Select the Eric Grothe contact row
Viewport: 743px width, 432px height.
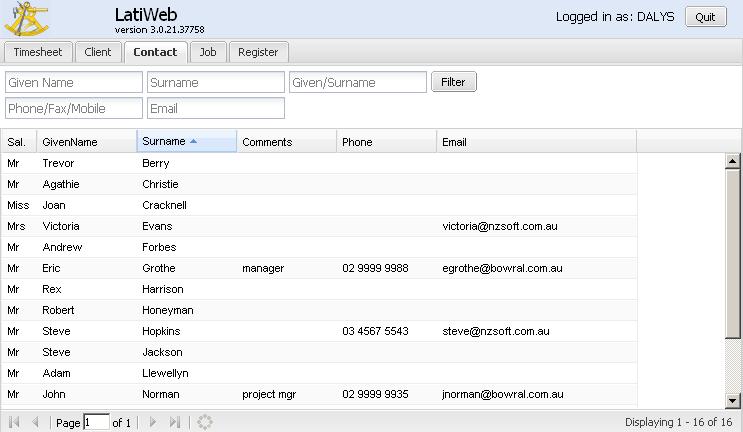click(x=320, y=268)
